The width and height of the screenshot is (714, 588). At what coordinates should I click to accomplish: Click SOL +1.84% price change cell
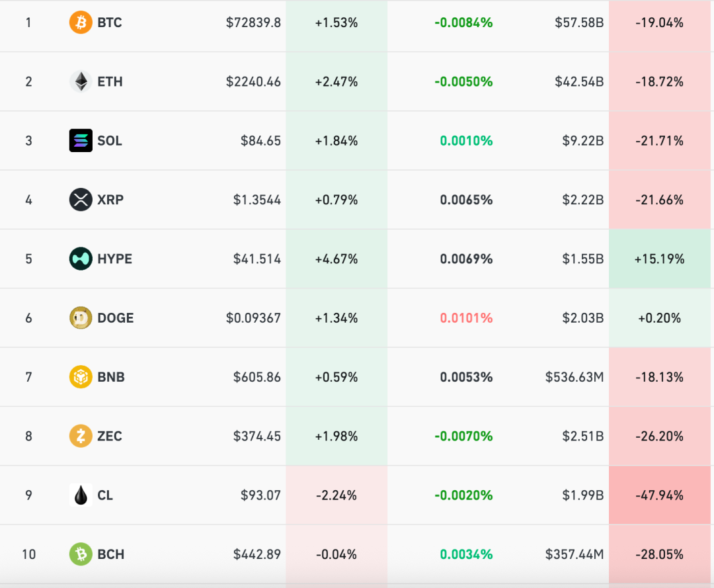[337, 141]
